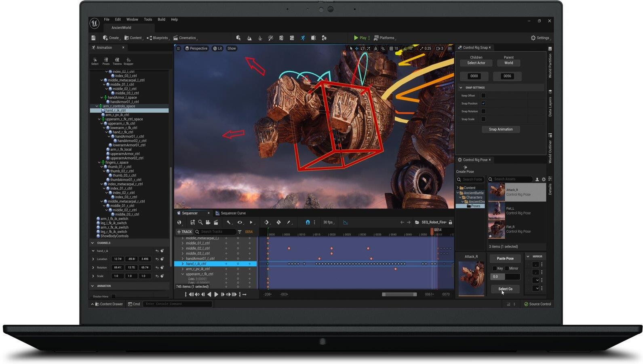Open the Window menu
This screenshot has width=643, height=364.
pos(132,19)
